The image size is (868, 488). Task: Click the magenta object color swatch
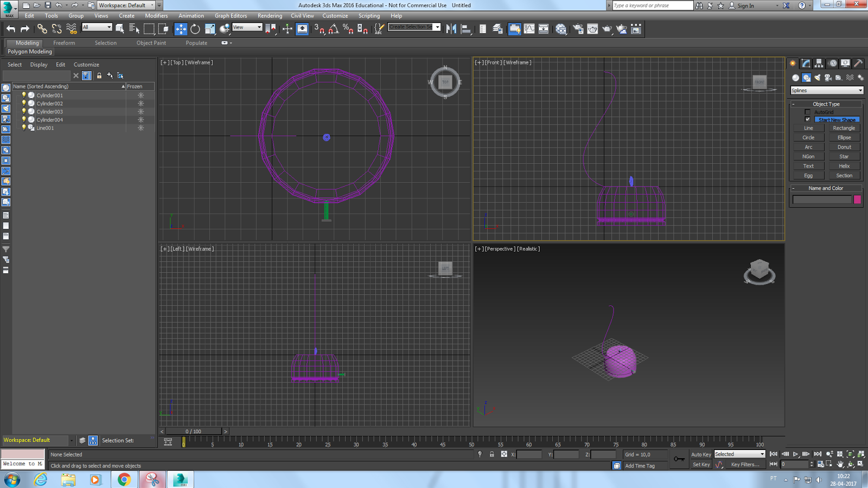[x=857, y=200]
